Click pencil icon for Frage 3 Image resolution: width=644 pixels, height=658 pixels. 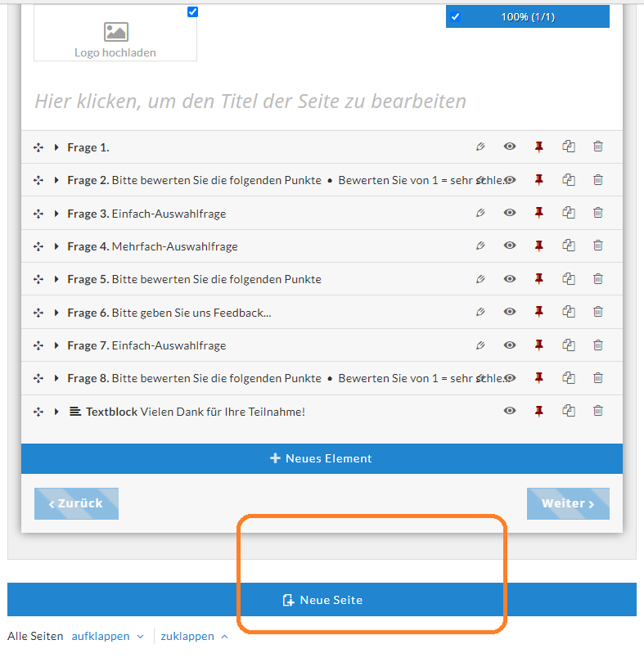(x=480, y=213)
